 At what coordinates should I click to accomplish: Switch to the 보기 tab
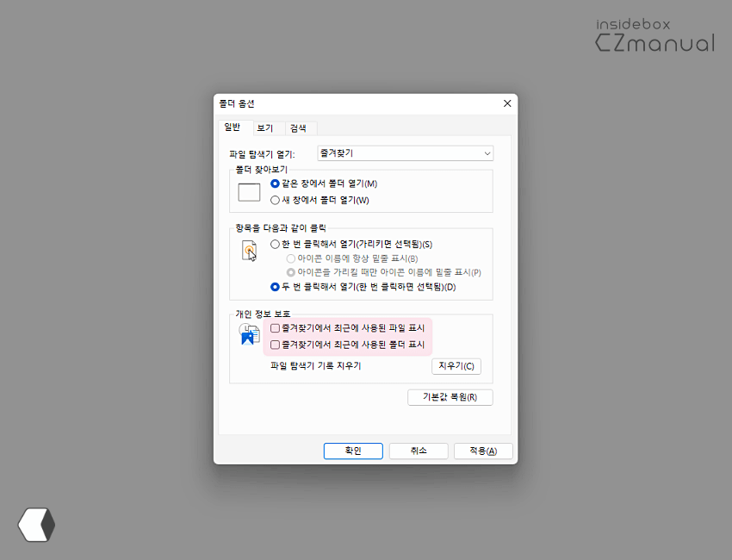click(267, 127)
